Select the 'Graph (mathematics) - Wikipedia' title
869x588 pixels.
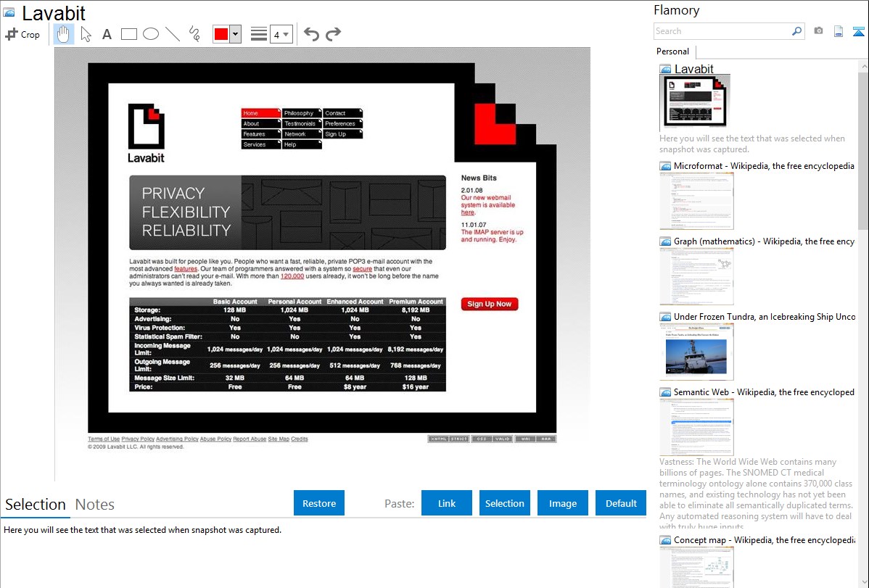pos(764,241)
